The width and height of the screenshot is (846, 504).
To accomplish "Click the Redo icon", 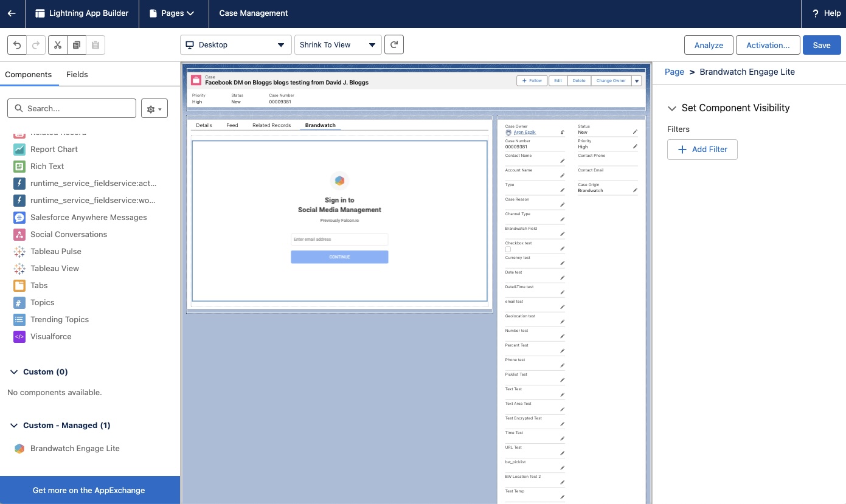I will point(36,45).
